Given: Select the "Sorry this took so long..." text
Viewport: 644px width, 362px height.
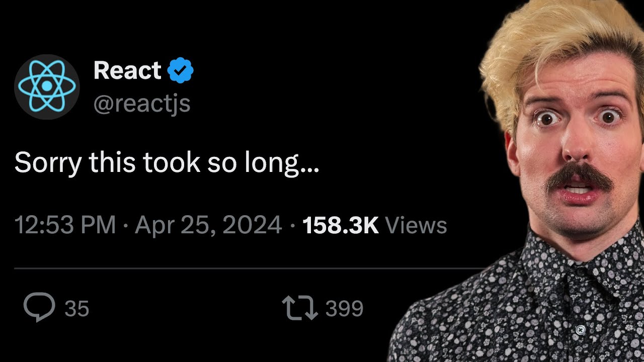Looking at the screenshot, I should point(167,163).
